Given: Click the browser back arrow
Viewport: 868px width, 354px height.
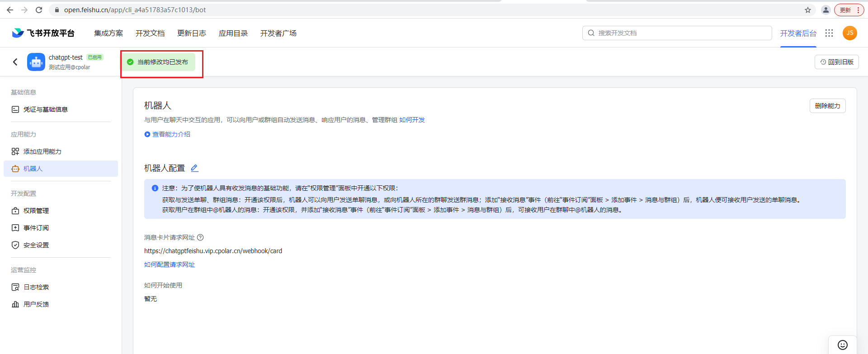Looking at the screenshot, I should (x=10, y=10).
